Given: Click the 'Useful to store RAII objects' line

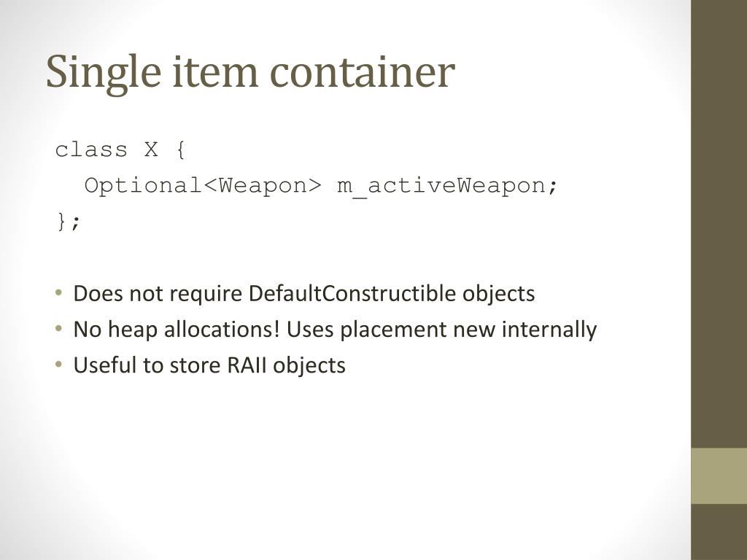Looking at the screenshot, I should pyautogui.click(x=209, y=366).
